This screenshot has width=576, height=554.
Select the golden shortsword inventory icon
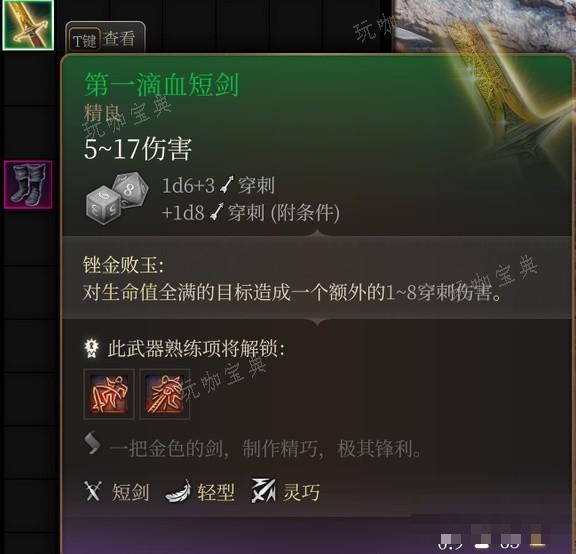(x=28, y=25)
